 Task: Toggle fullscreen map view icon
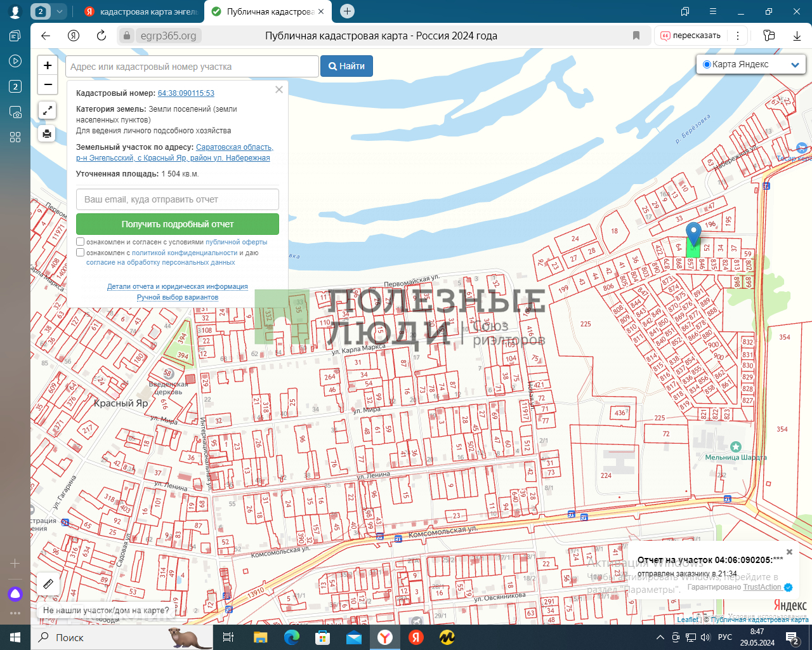(x=47, y=110)
